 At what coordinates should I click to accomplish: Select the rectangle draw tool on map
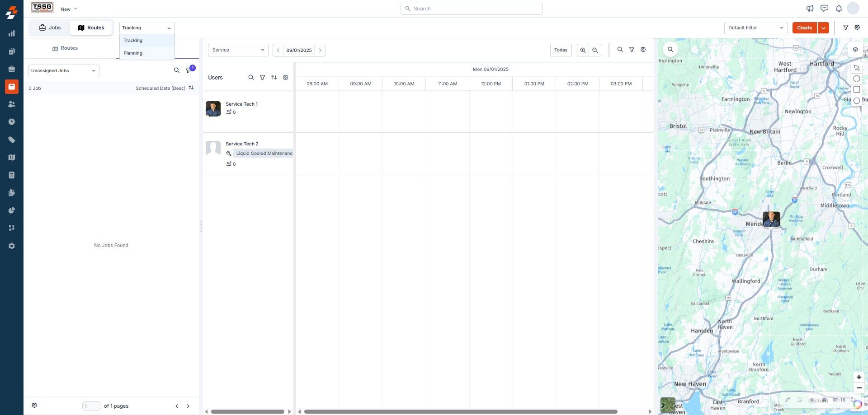tap(856, 89)
